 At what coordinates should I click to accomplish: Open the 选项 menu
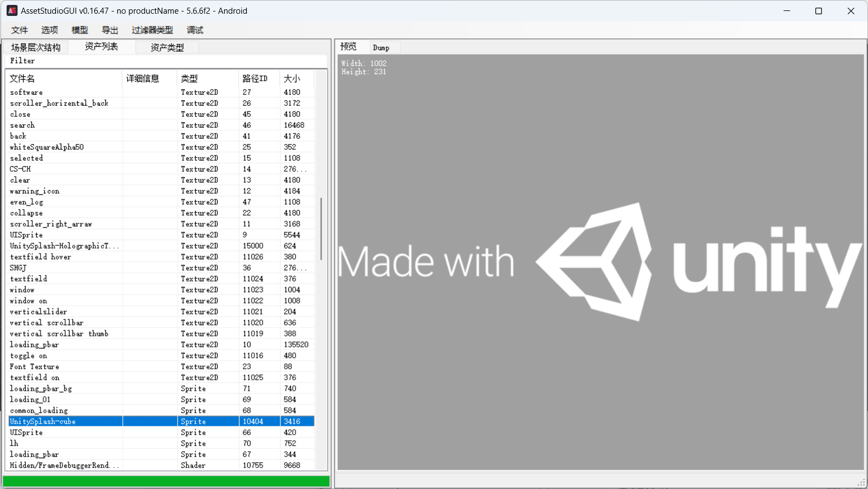point(49,30)
